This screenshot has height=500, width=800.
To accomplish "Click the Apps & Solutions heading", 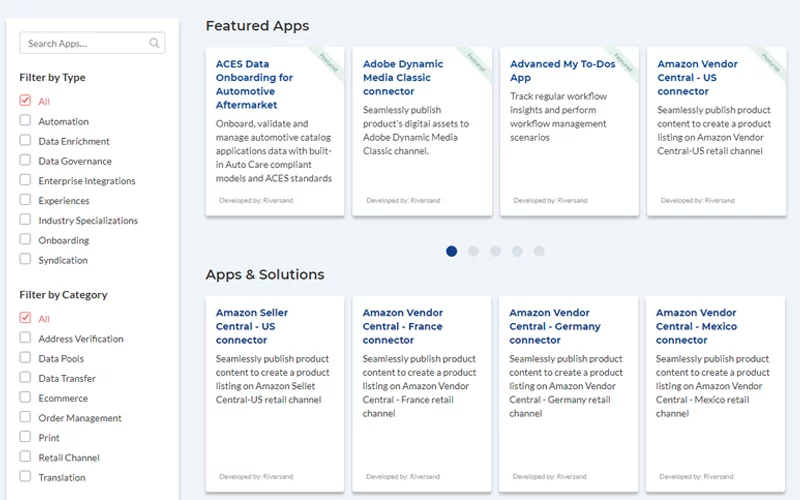I will (x=265, y=274).
